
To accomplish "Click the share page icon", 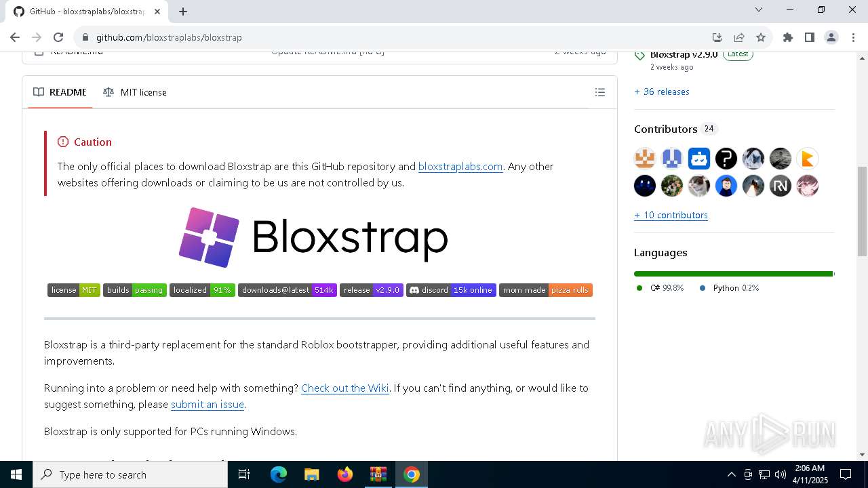I will coord(739,37).
